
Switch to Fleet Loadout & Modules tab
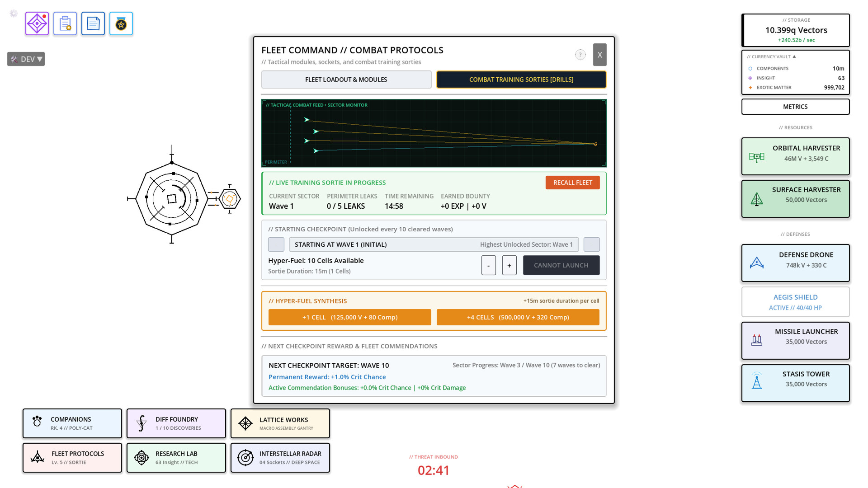click(x=346, y=80)
